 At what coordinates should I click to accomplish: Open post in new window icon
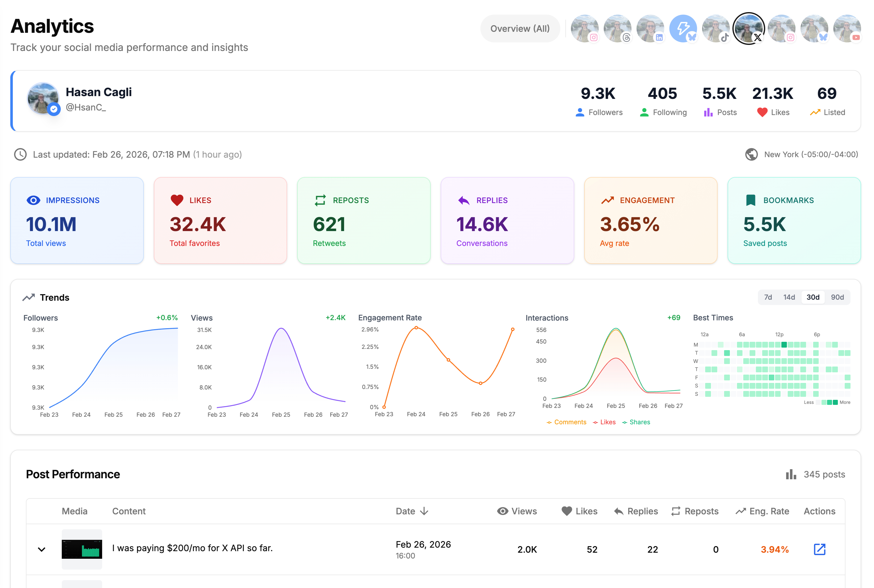pyautogui.click(x=819, y=549)
